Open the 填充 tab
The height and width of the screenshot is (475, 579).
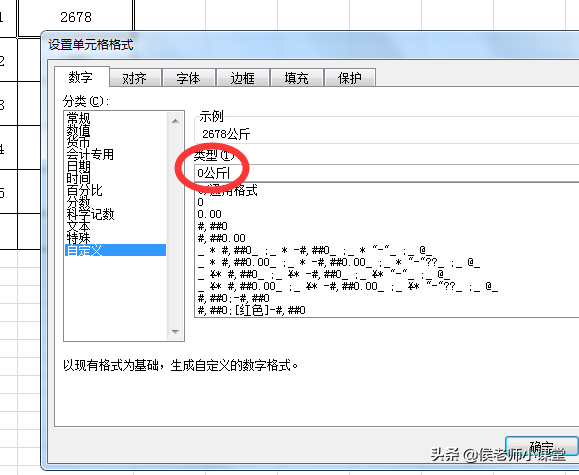click(x=297, y=78)
